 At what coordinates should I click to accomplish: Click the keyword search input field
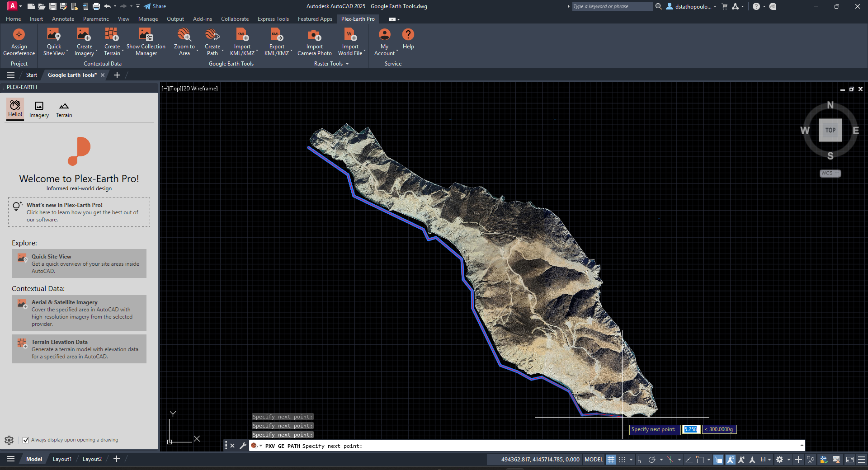click(612, 6)
